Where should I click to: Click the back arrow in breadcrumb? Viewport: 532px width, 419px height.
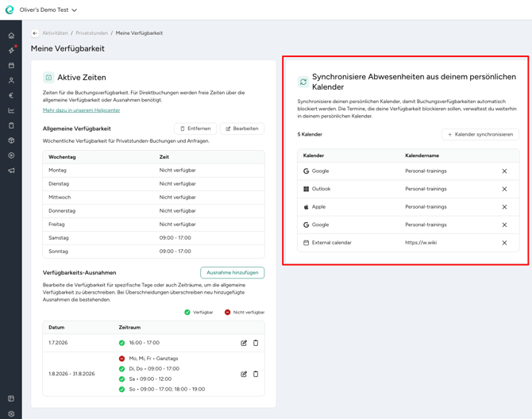pyautogui.click(x=35, y=33)
